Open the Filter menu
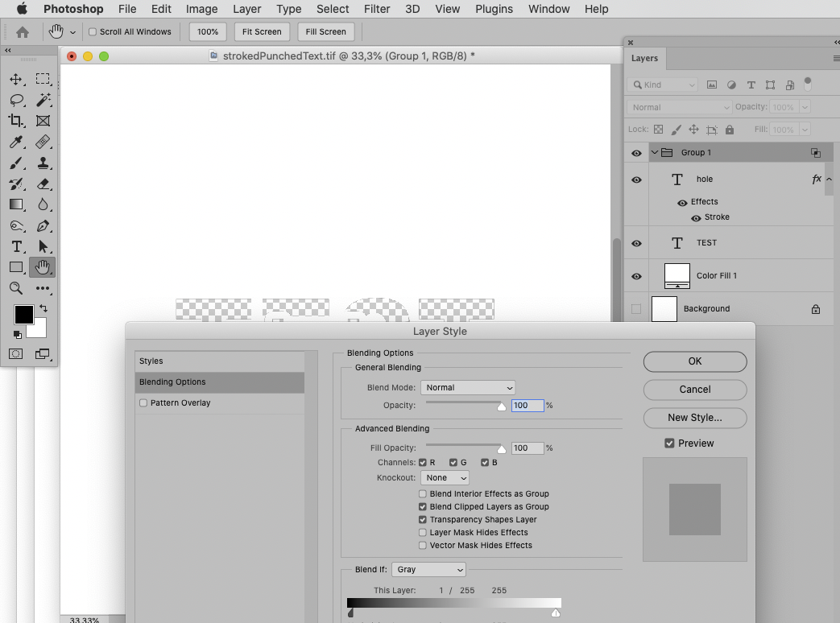Screen dimensions: 840x623 pyautogui.click(x=376, y=9)
